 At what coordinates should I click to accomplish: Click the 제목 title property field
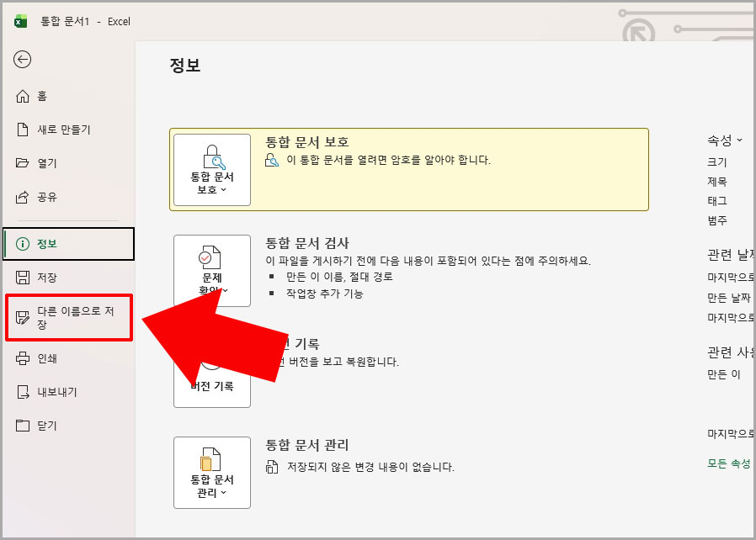[719, 182]
